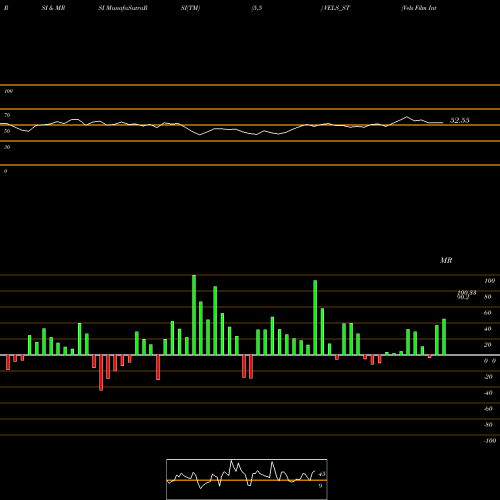The height and width of the screenshot is (500, 500).
Task: Click the RSI line peak near the right end
Action: pos(406,117)
